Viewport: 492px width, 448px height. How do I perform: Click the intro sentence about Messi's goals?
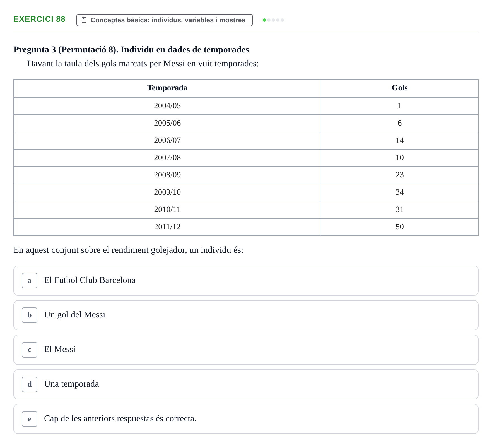pos(143,64)
